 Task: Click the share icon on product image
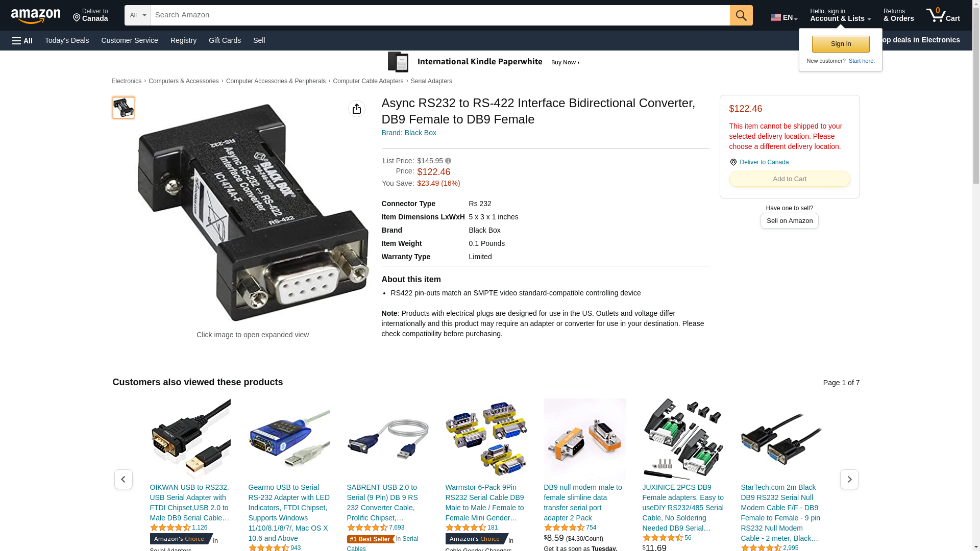point(357,109)
